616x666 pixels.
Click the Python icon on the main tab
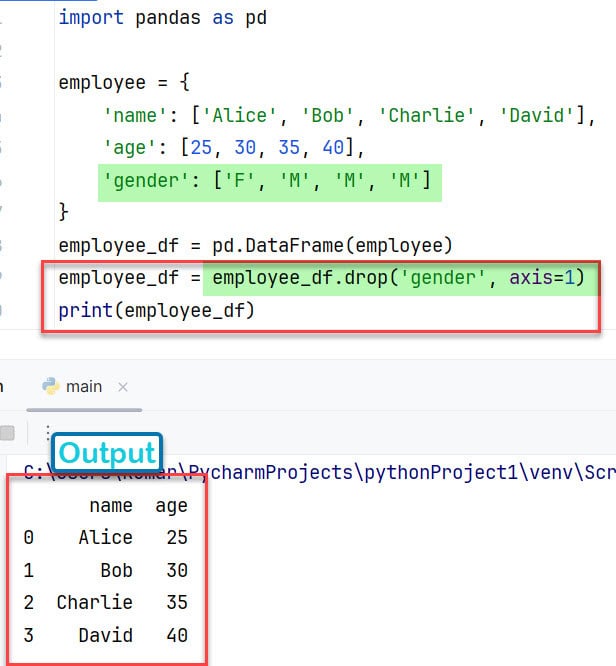pos(51,387)
